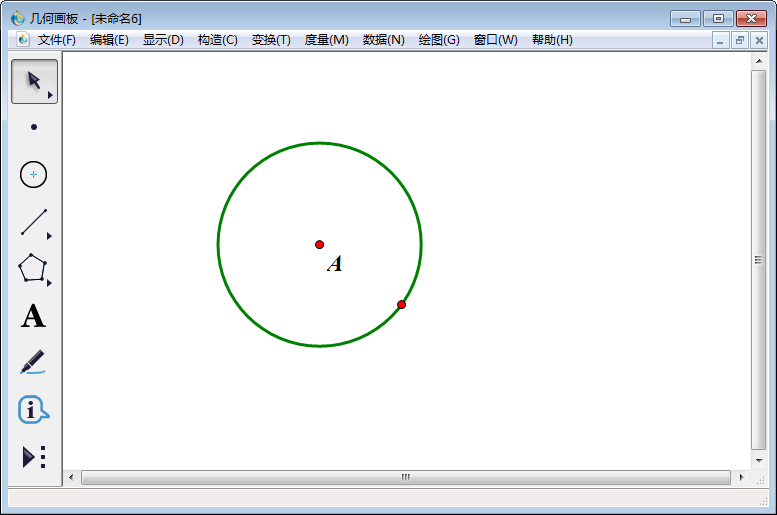Open the 度量(M) menu

(x=327, y=40)
